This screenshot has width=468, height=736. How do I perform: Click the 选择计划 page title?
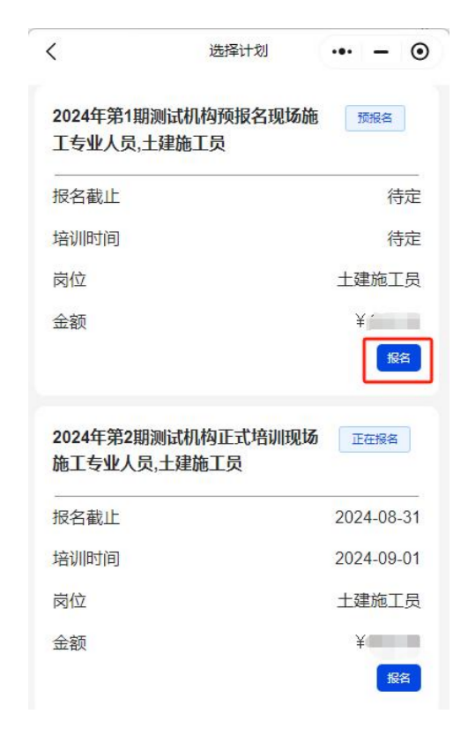point(238,51)
